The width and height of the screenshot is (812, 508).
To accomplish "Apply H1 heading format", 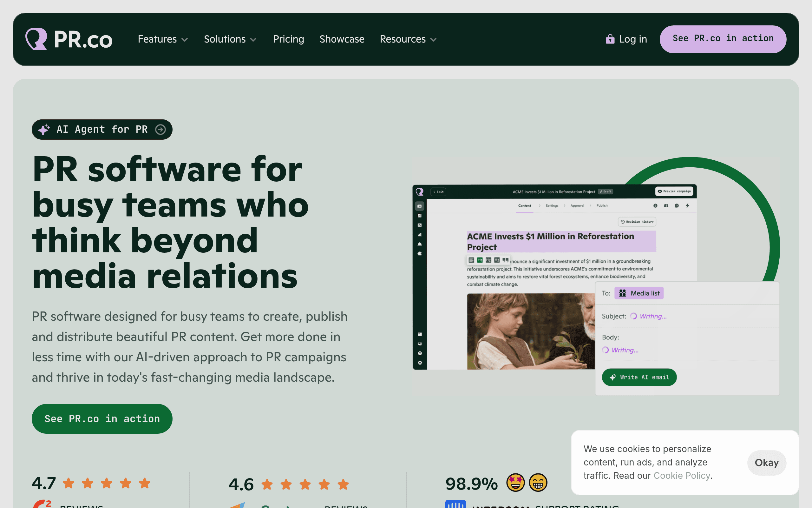I will tap(480, 260).
